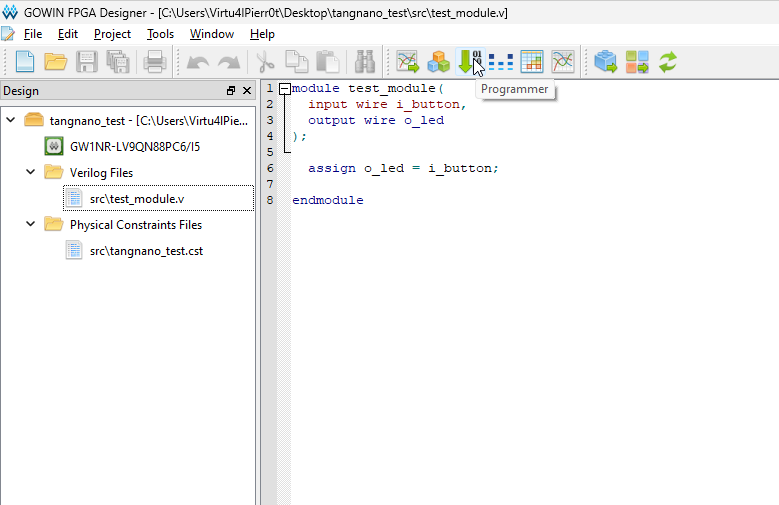Image resolution: width=779 pixels, height=505 pixels.
Task: Select src\tangnano_test.cst constraint file
Action: click(x=146, y=251)
